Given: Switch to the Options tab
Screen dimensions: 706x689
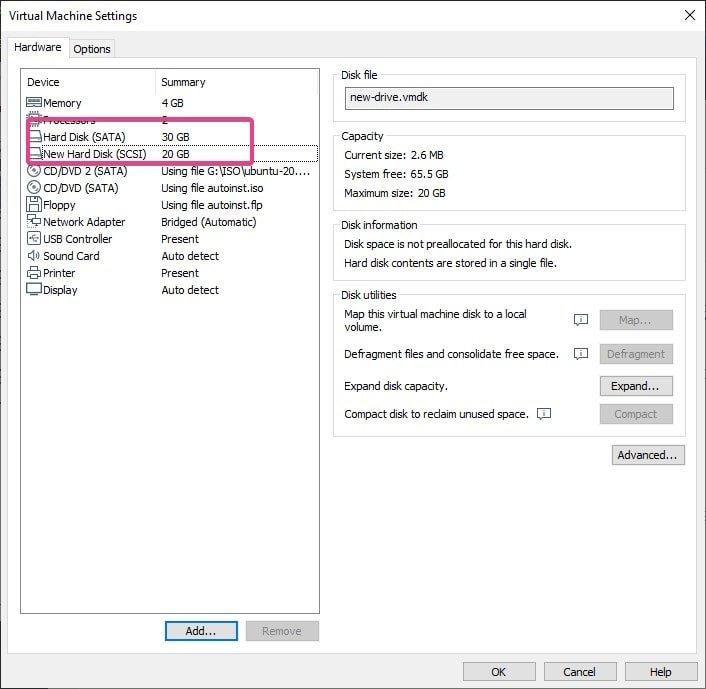Looking at the screenshot, I should [x=92, y=49].
